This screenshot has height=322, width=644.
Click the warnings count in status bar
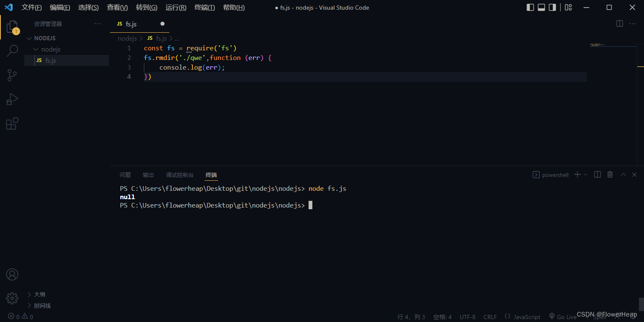click(x=28, y=317)
